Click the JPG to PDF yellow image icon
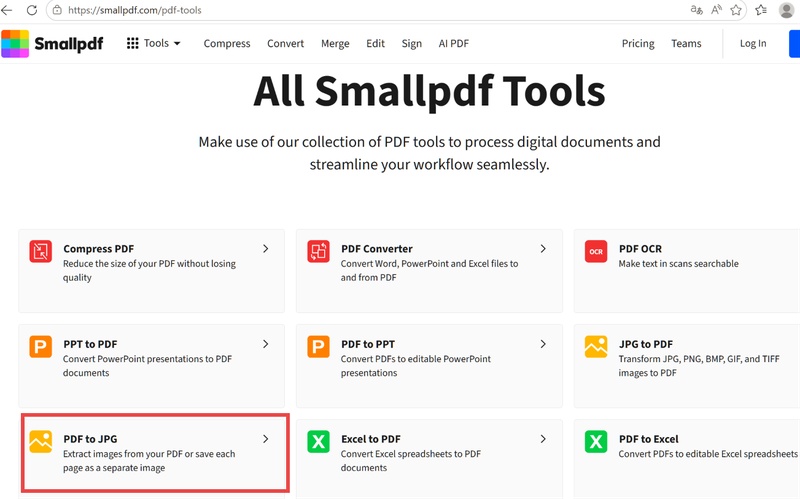 click(x=596, y=346)
